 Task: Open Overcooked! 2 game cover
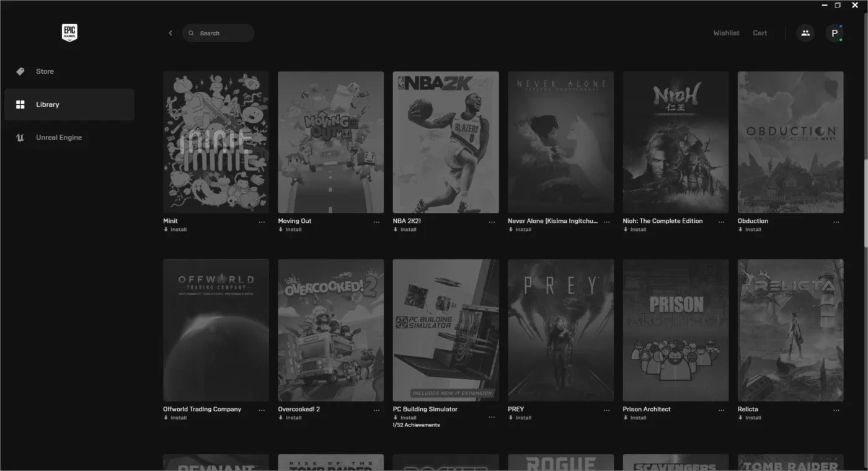pyautogui.click(x=331, y=330)
